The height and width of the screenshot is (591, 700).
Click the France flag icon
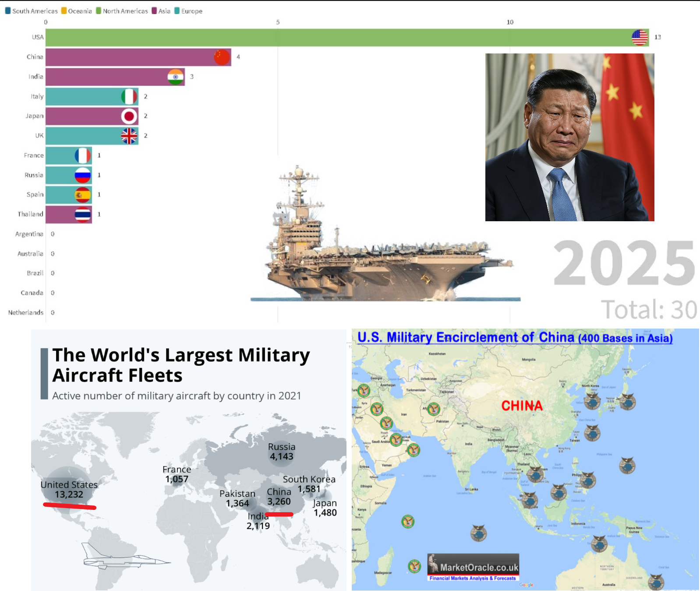click(x=83, y=156)
